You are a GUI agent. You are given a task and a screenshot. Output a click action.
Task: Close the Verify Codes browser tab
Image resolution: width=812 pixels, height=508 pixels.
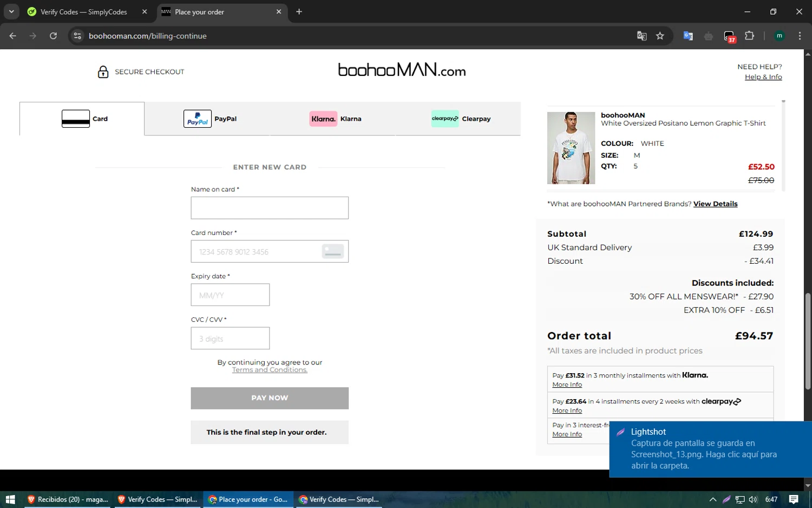(145, 12)
